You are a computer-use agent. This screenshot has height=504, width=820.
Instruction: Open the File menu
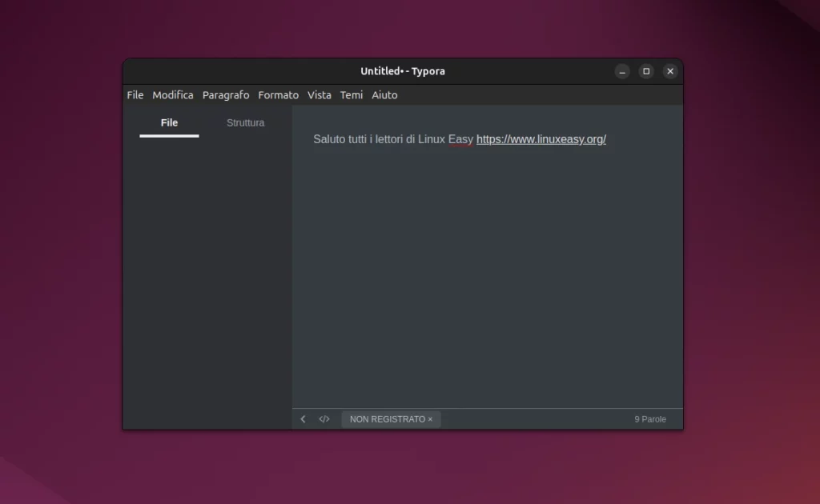(x=135, y=95)
